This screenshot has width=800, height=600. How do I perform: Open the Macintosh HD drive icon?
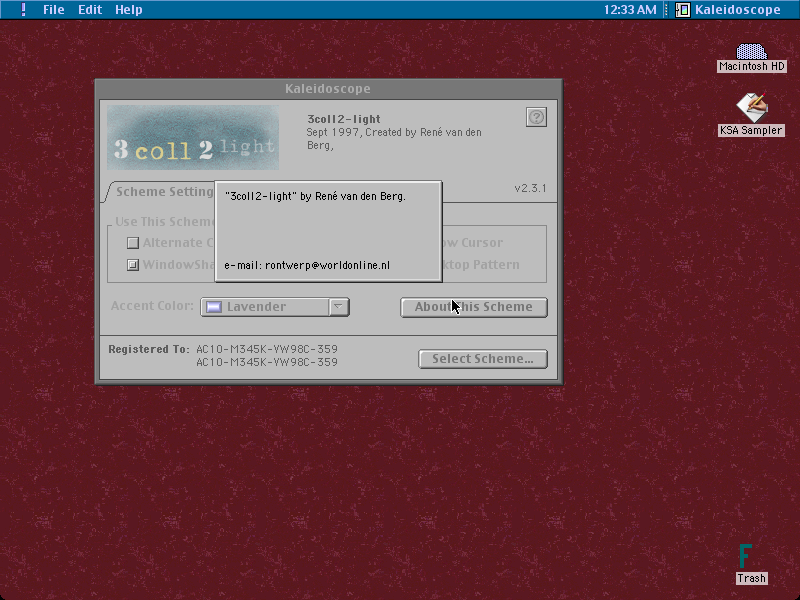coord(751,52)
